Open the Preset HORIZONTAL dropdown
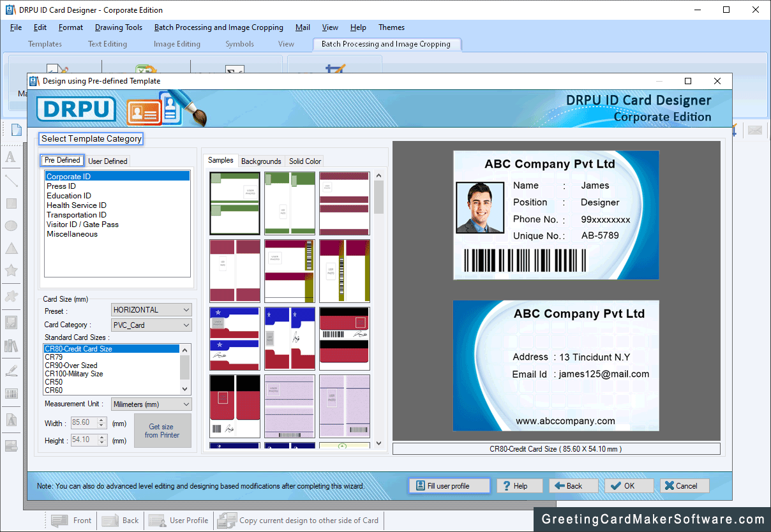 (x=151, y=310)
